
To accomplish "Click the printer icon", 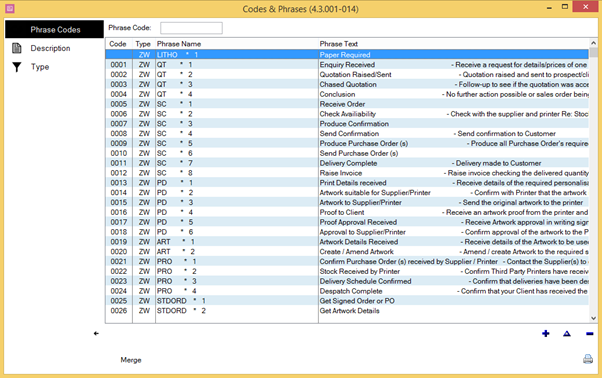I will (588, 359).
